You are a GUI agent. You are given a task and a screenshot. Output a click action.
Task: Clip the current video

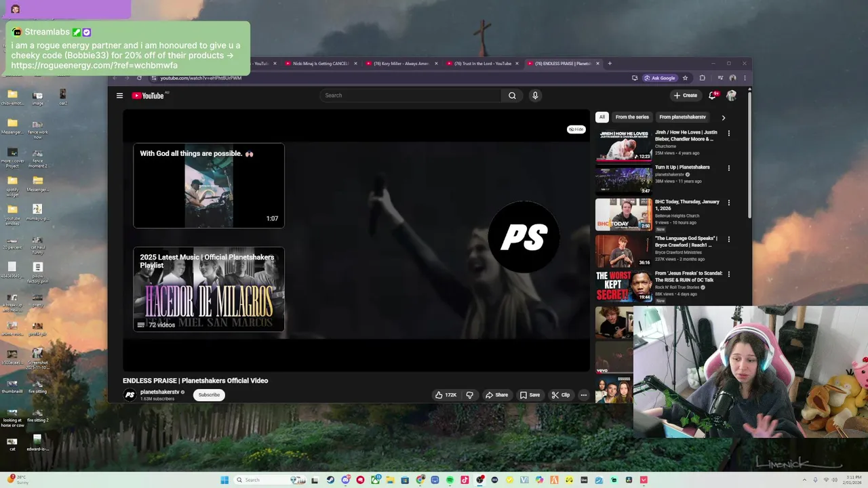(560, 394)
